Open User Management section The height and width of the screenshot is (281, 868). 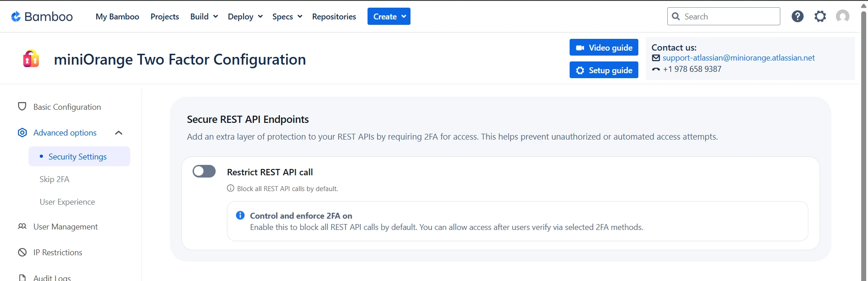tap(66, 227)
